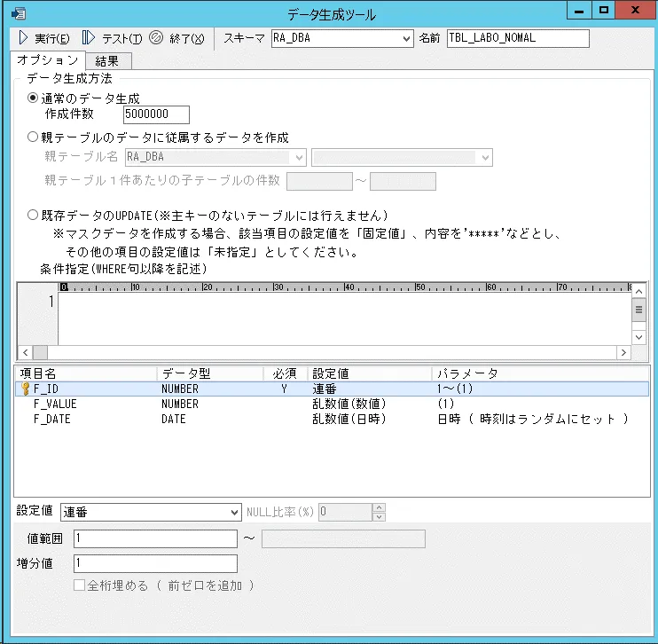Select the F_DATE row
The image size is (658, 644).
click(333, 419)
